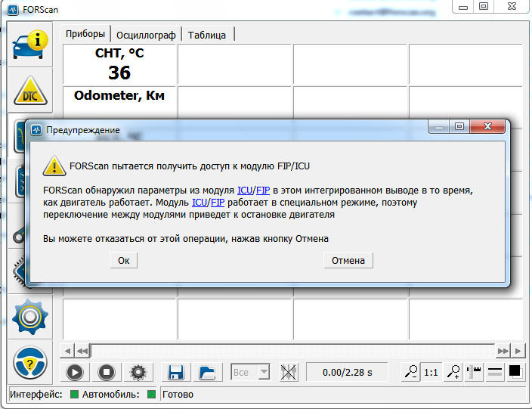
Task: Click the FORScan app icon in title bar
Action: click(14, 10)
